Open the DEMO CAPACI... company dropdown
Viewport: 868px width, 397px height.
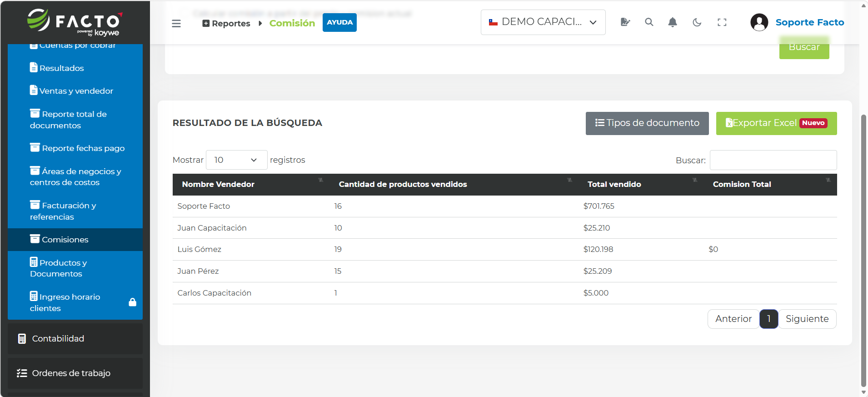(x=543, y=22)
